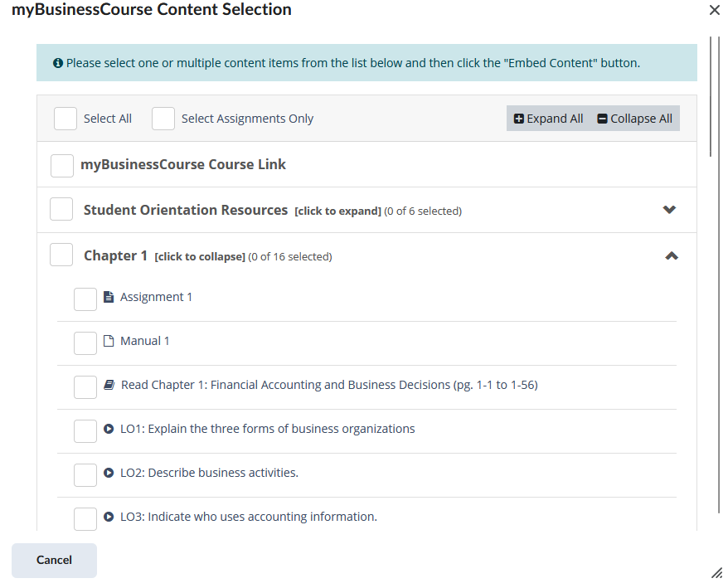
Task: Click the play icon beside LO1
Action: pos(108,429)
